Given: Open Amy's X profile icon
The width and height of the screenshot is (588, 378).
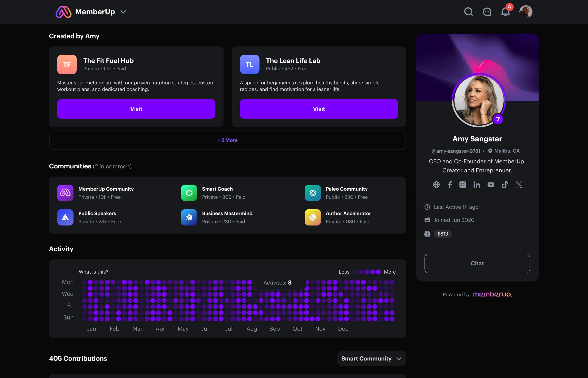Looking at the screenshot, I should click(519, 185).
